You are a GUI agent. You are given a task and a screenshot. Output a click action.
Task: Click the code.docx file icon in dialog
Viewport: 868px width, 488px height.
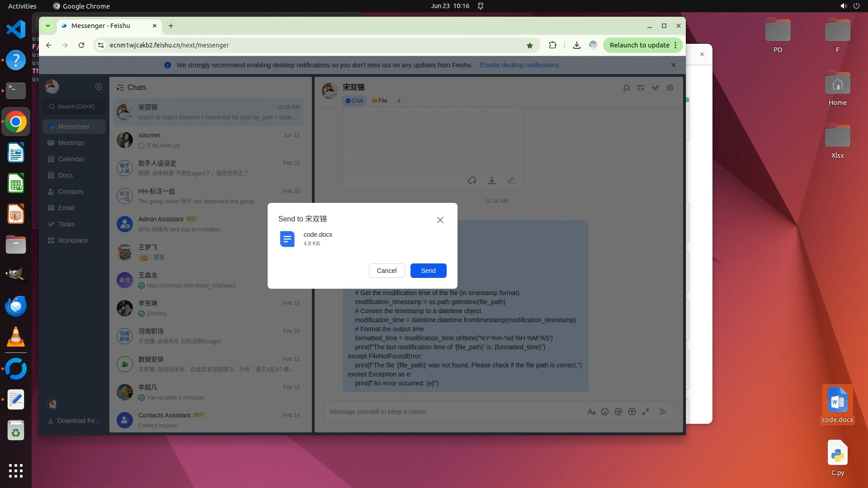point(287,239)
